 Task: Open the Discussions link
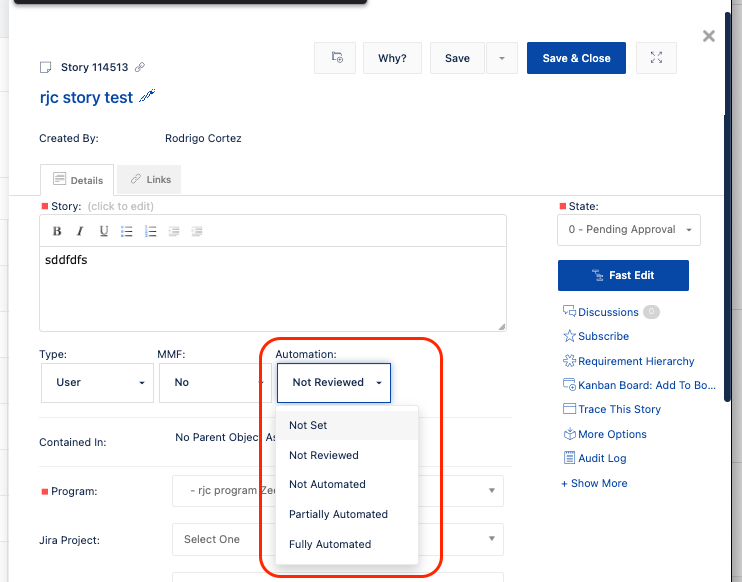[x=608, y=312]
